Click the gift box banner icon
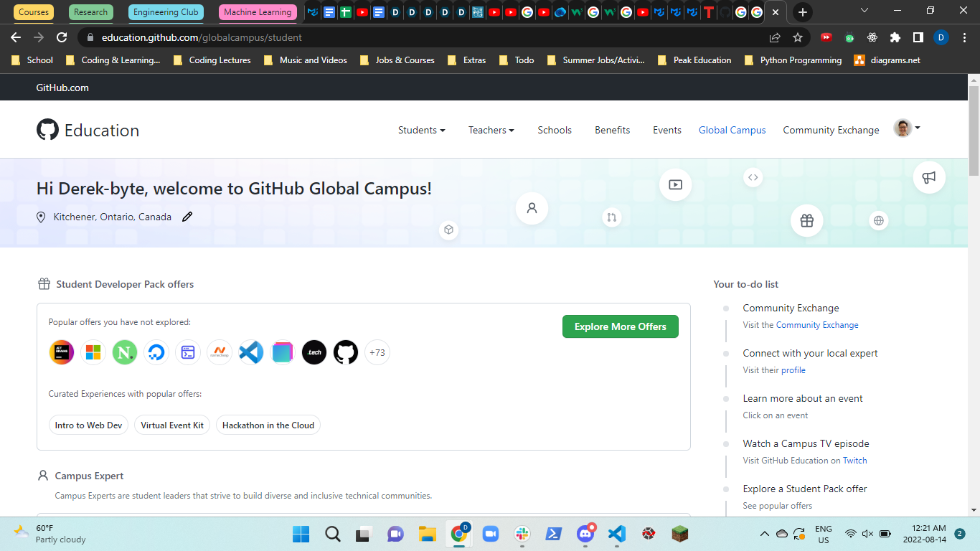980x551 pixels. (x=807, y=221)
